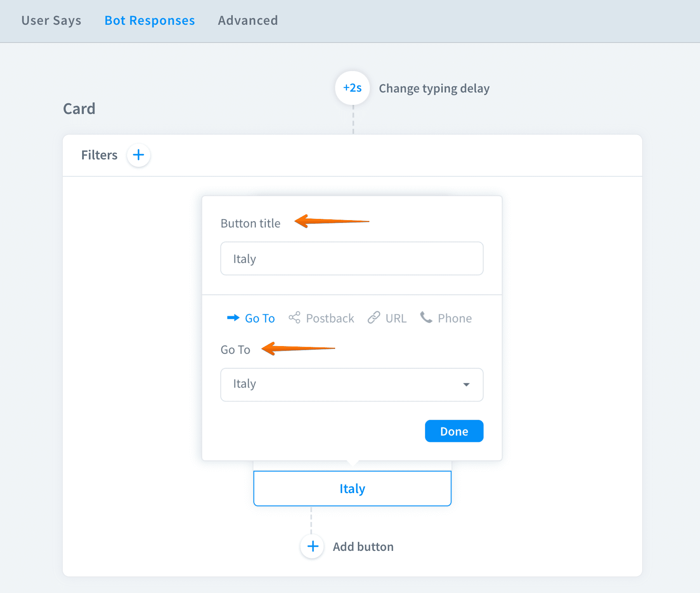The width and height of the screenshot is (700, 593).
Task: Click the Change typing delay label
Action: point(434,88)
